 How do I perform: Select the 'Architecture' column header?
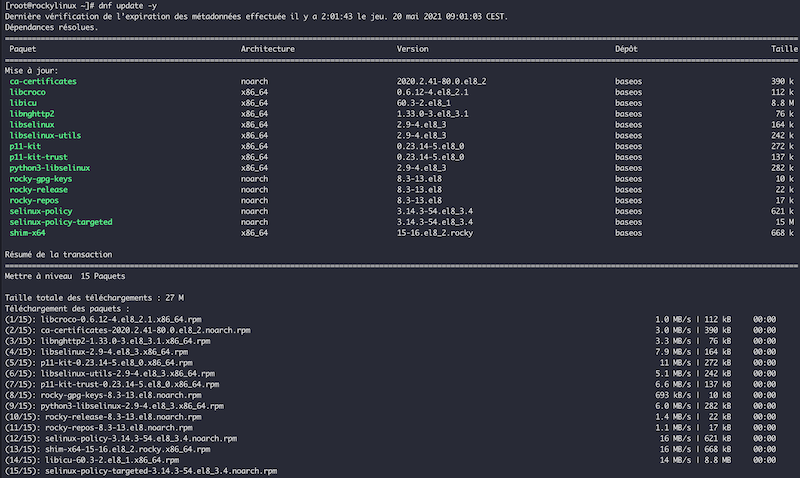[x=267, y=49]
